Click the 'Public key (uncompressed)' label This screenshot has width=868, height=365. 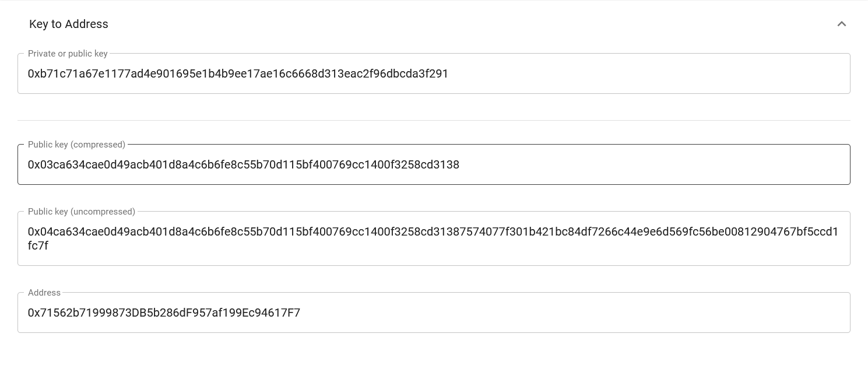(81, 212)
